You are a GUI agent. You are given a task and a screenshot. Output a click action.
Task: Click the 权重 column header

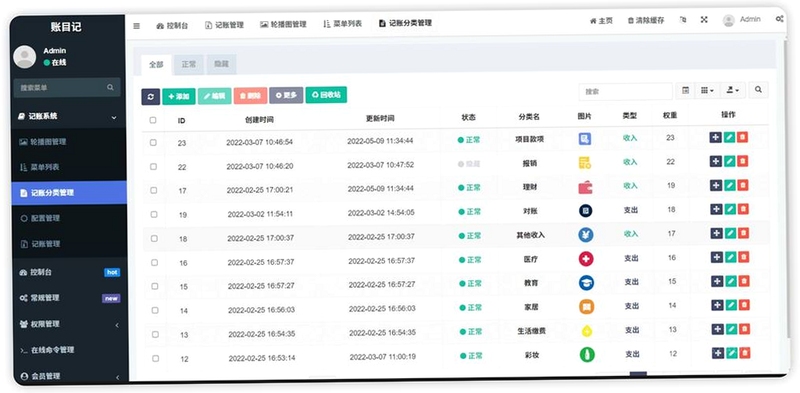[x=670, y=115]
